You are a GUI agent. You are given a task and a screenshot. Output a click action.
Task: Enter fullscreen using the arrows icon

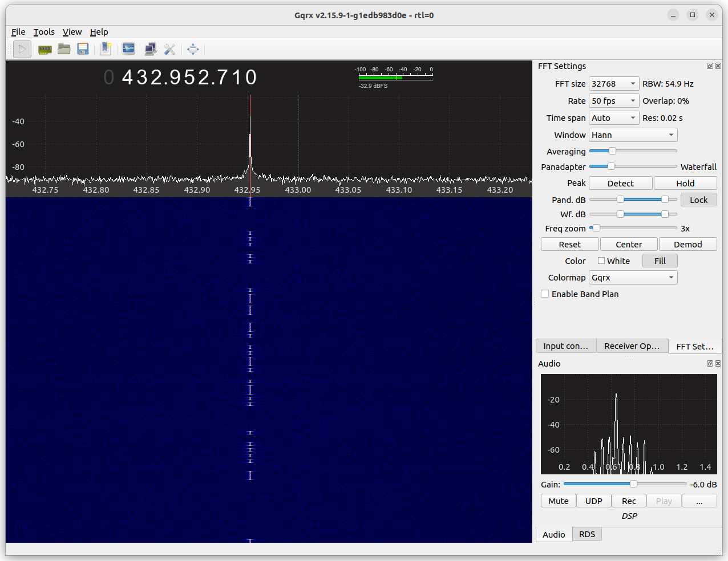pyautogui.click(x=193, y=49)
